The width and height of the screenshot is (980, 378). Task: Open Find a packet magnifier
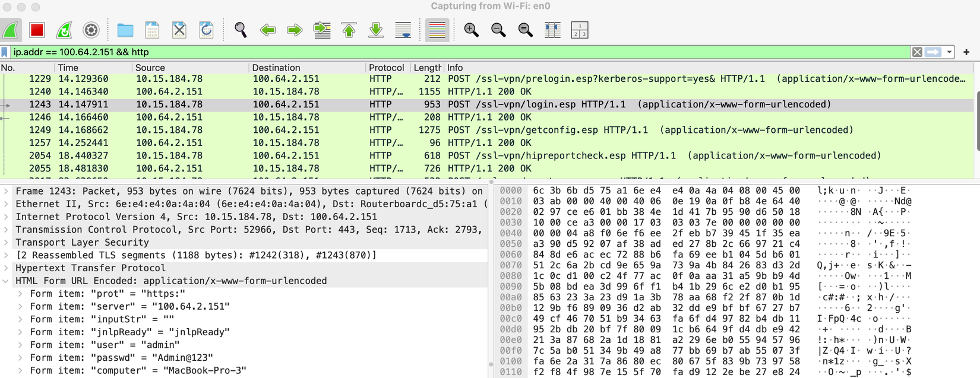[241, 30]
